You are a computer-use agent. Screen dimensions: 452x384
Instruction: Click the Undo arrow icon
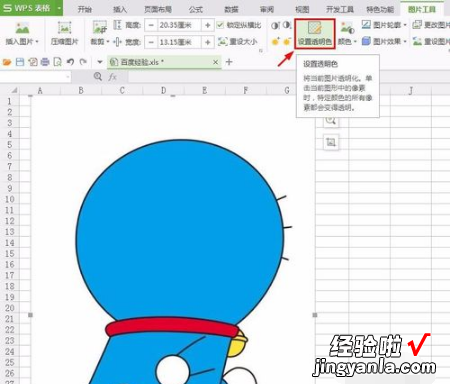pyautogui.click(x=70, y=62)
